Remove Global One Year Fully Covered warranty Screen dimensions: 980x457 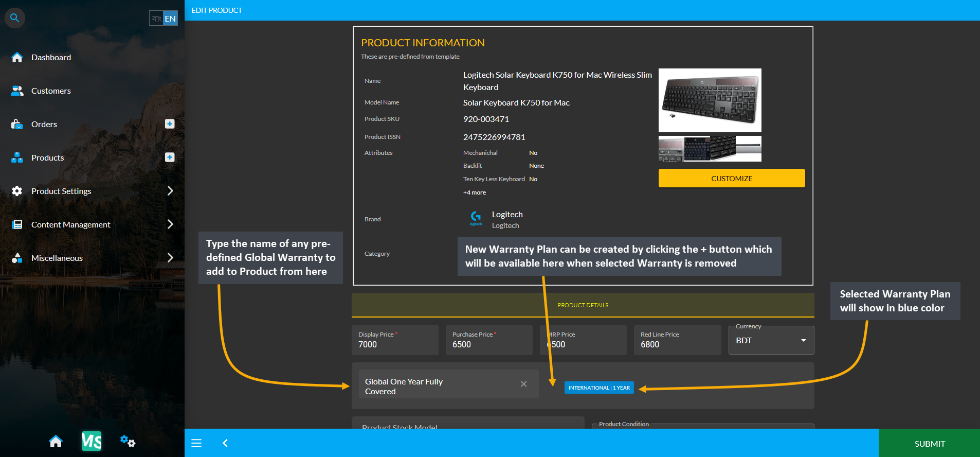click(x=523, y=384)
